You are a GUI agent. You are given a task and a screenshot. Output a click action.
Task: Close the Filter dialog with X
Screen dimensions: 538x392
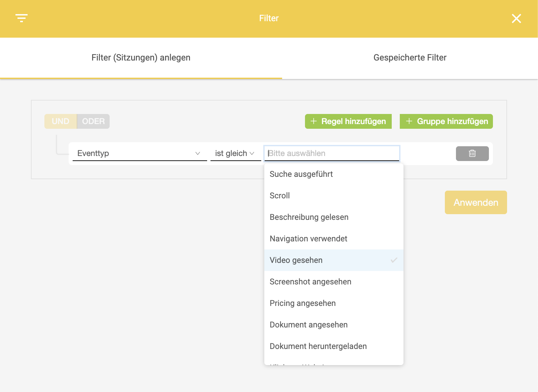516,18
